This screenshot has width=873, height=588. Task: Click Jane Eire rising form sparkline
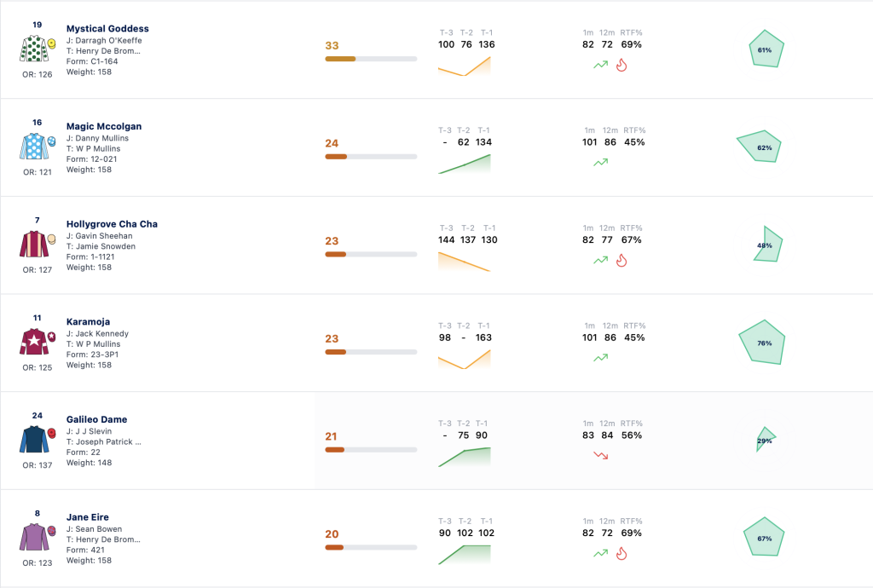[x=465, y=555]
